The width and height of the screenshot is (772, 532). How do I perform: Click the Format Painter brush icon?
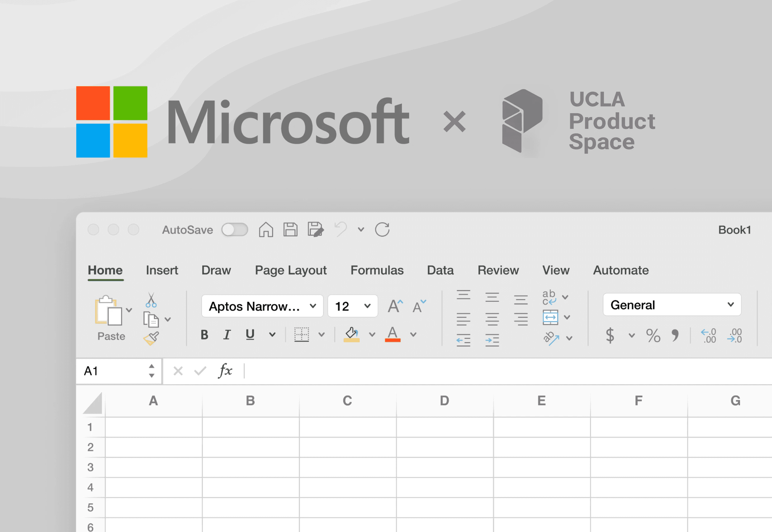(151, 339)
